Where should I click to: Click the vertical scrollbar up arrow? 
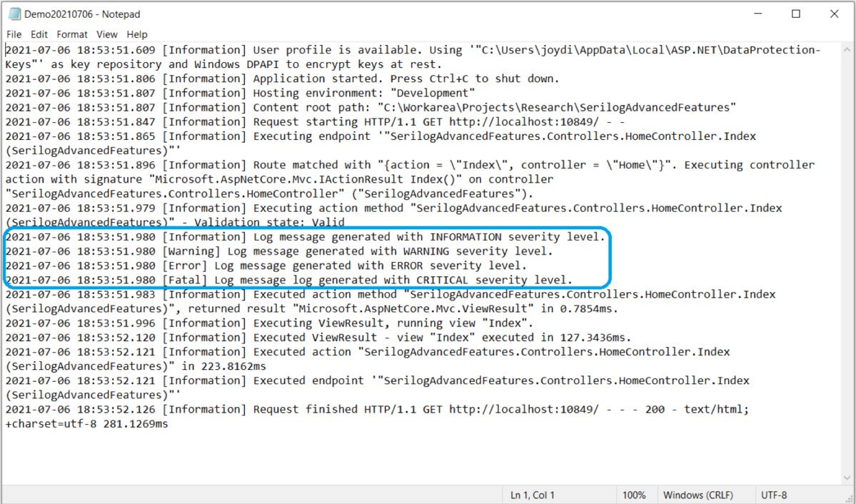(x=847, y=49)
